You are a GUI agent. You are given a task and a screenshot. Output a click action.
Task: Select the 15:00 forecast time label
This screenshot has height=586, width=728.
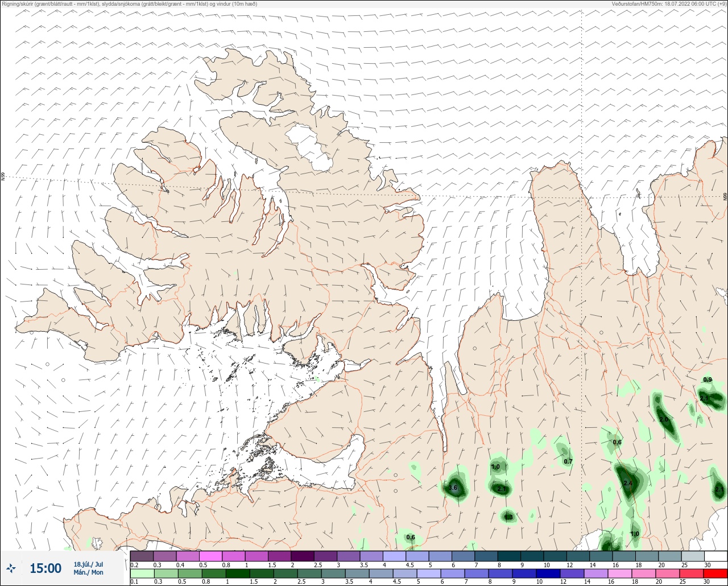pos(45,568)
